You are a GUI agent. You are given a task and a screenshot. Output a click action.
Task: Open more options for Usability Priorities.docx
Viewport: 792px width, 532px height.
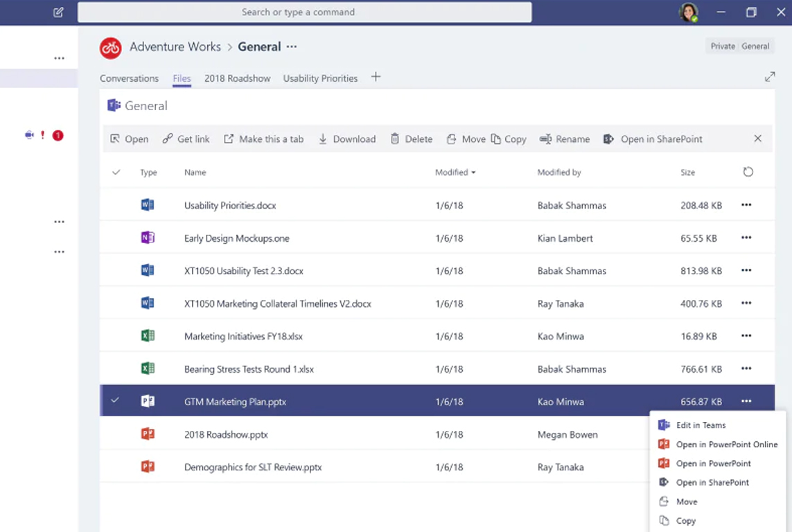point(746,205)
